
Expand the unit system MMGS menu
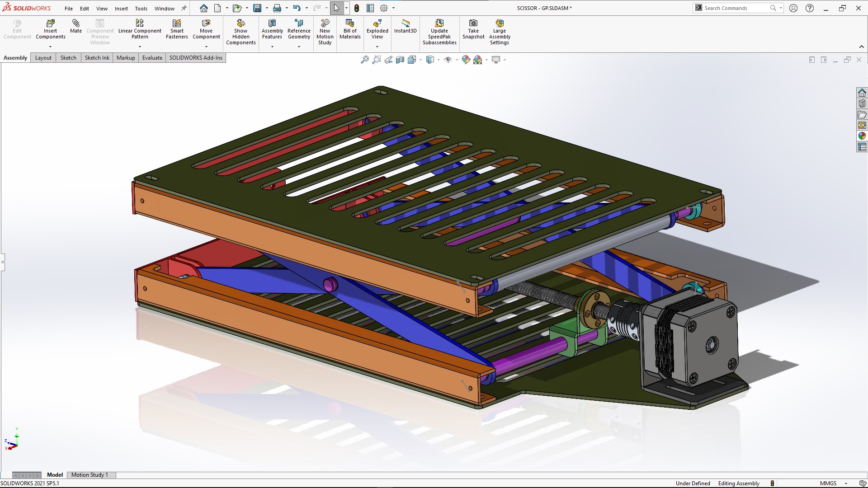tap(846, 483)
